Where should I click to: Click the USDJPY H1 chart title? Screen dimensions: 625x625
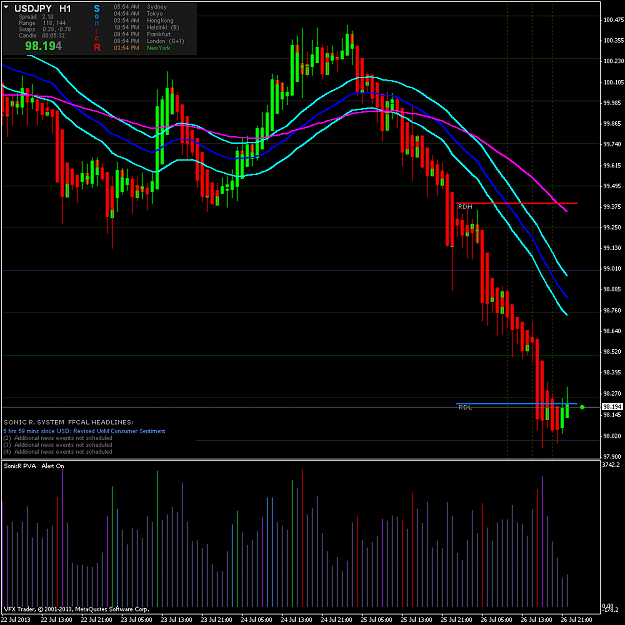coord(43,8)
